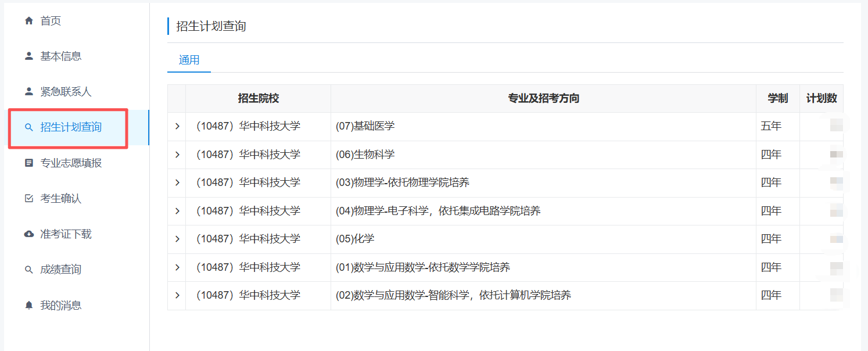Image resolution: width=868 pixels, height=351 pixels.
Task: Expand the (07)基础医学 row
Action: coord(177,126)
